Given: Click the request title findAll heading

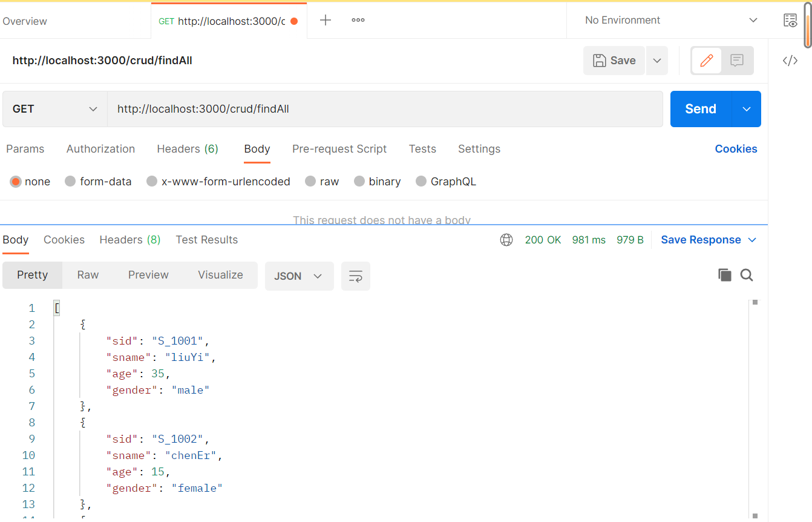Looking at the screenshot, I should (x=102, y=61).
